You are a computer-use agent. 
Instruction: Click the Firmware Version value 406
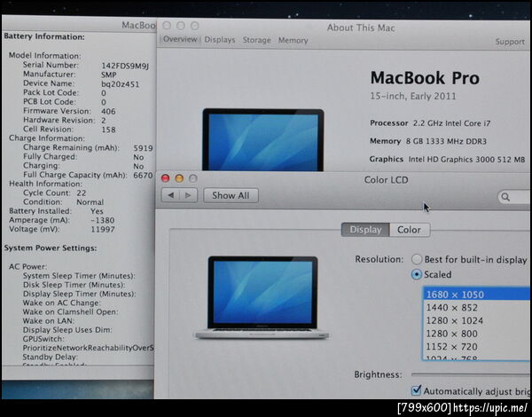point(108,112)
